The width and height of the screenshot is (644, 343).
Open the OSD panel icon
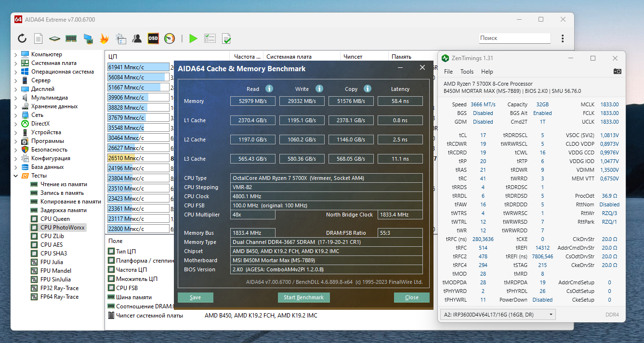[153, 38]
